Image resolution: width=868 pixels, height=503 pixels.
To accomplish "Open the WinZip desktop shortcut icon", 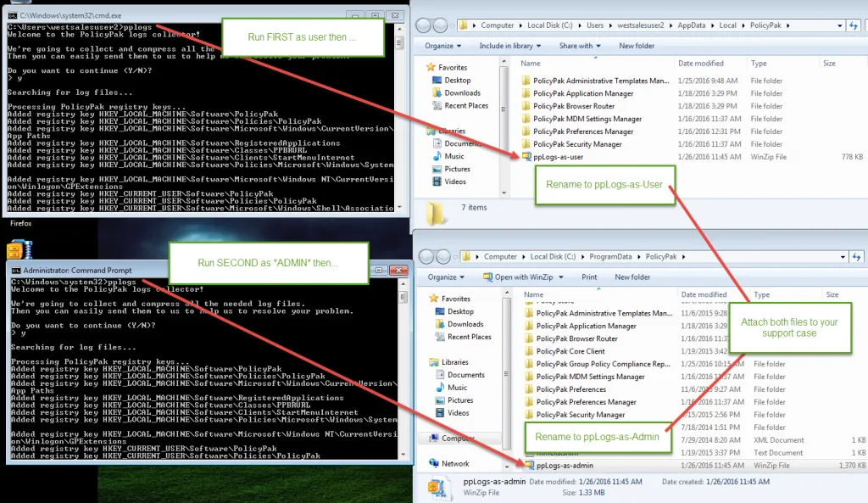I will click(x=19, y=249).
